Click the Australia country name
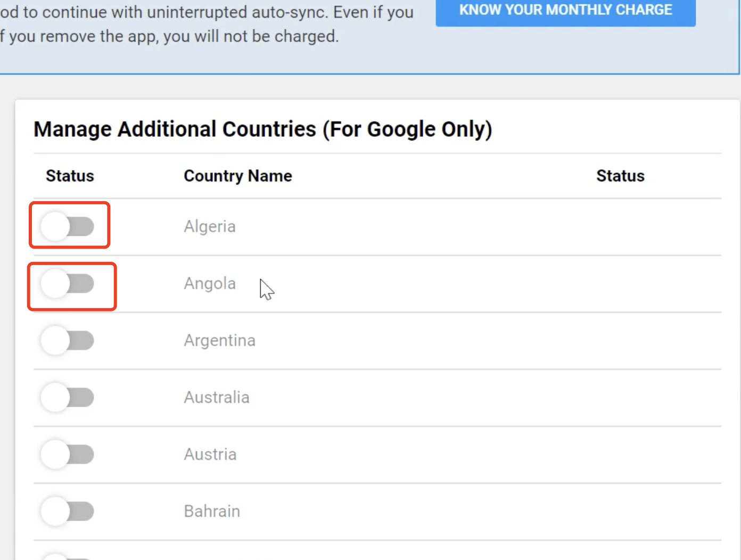 pyautogui.click(x=217, y=397)
